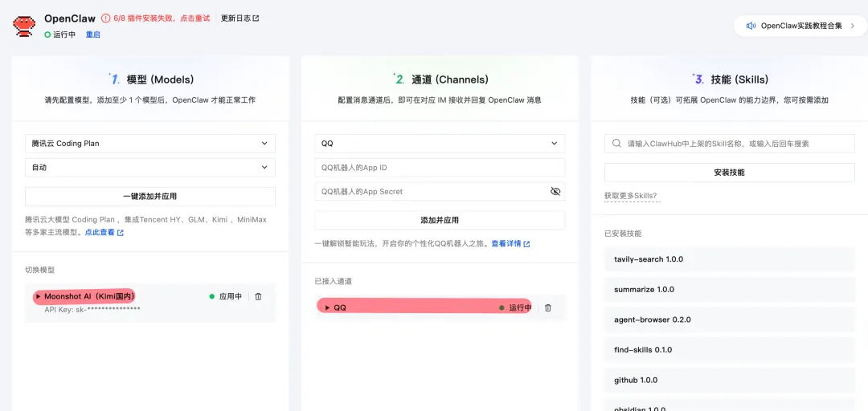
Task: Click the green 运行中 status under OpenClaw
Action: 59,35
